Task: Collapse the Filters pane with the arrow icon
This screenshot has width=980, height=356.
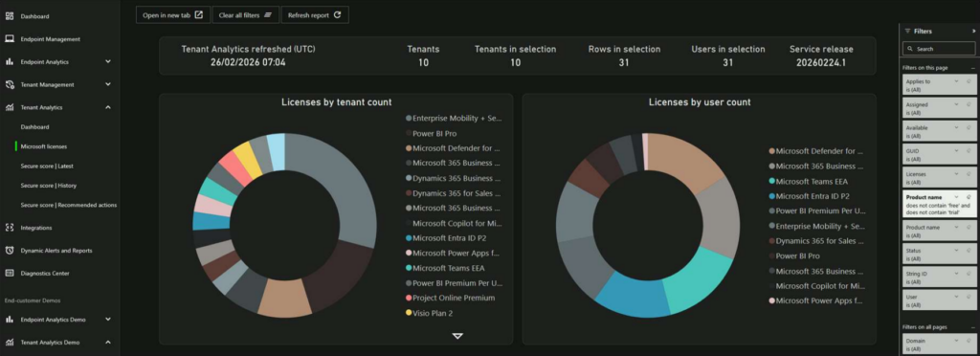Action: tap(973, 31)
